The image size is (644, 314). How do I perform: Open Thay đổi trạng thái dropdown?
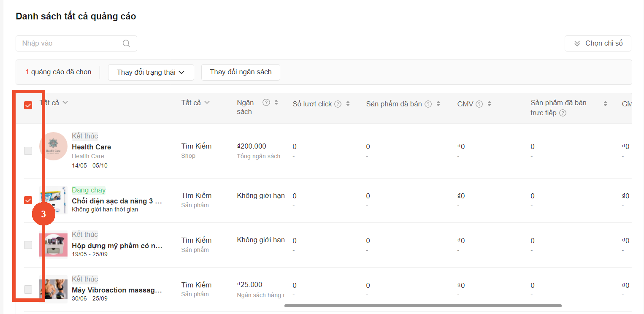coord(151,72)
